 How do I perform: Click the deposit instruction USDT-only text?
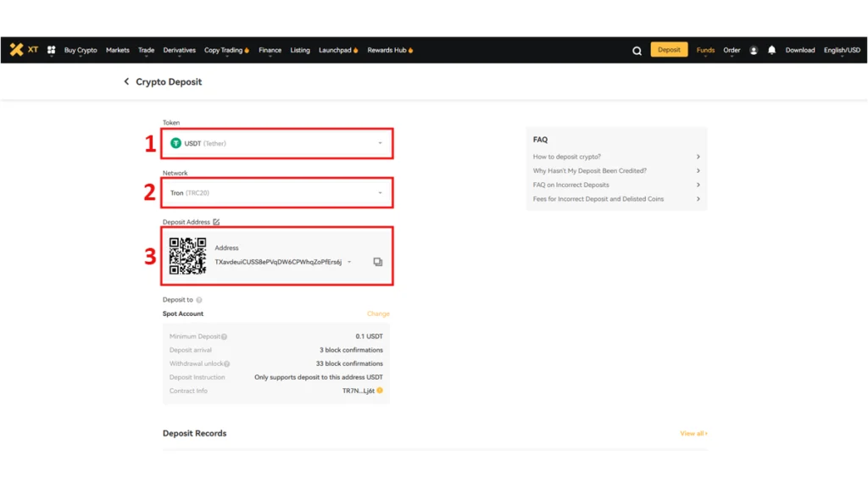coord(319,377)
